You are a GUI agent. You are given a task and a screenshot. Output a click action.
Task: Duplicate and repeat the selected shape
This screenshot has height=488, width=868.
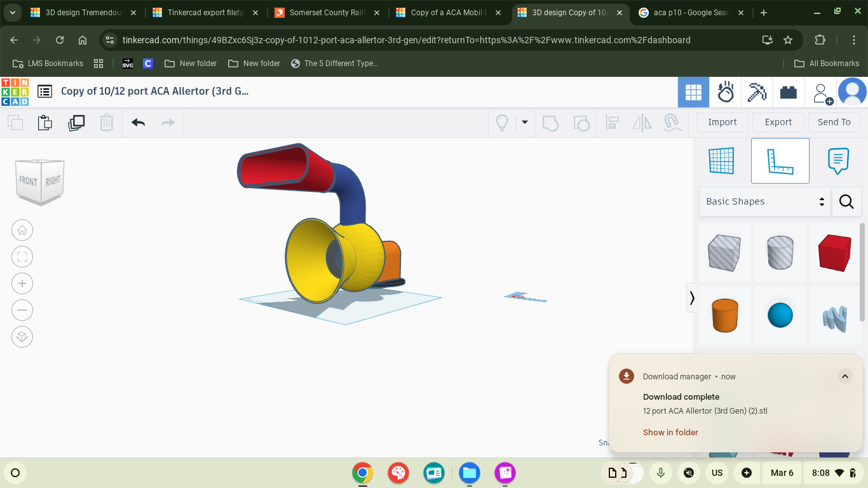click(x=76, y=122)
